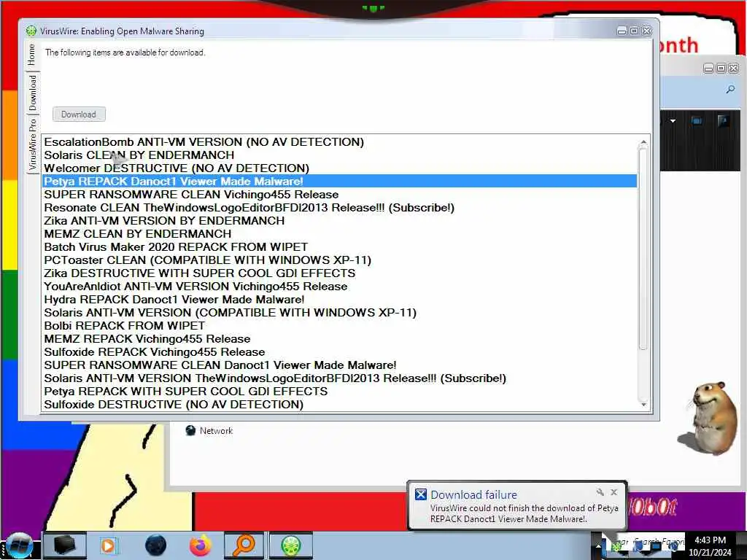Open the VirusWire Pro vertical tab
This screenshot has width=747, height=560.
tap(32, 144)
